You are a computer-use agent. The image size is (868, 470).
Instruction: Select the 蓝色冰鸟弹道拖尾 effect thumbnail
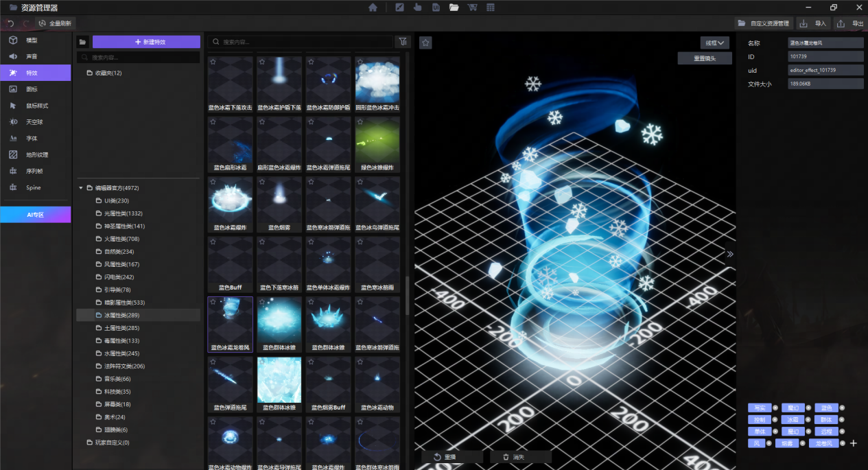[x=377, y=204]
